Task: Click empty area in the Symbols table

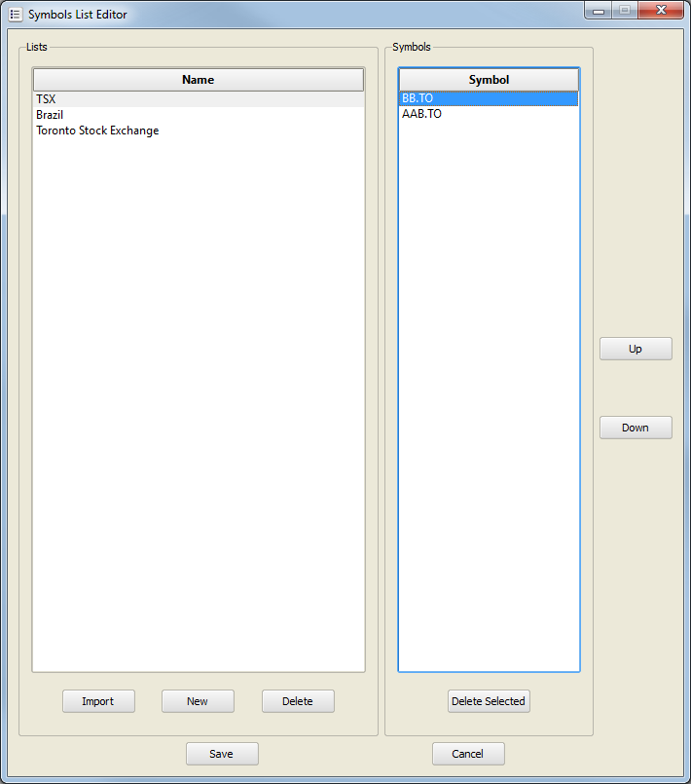Action: click(489, 390)
